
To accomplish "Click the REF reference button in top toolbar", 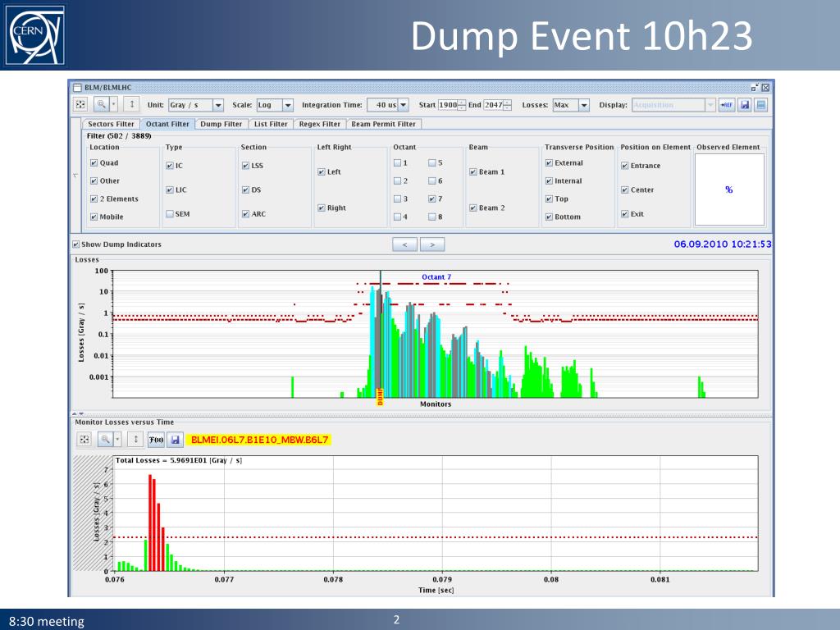I will pos(727,105).
